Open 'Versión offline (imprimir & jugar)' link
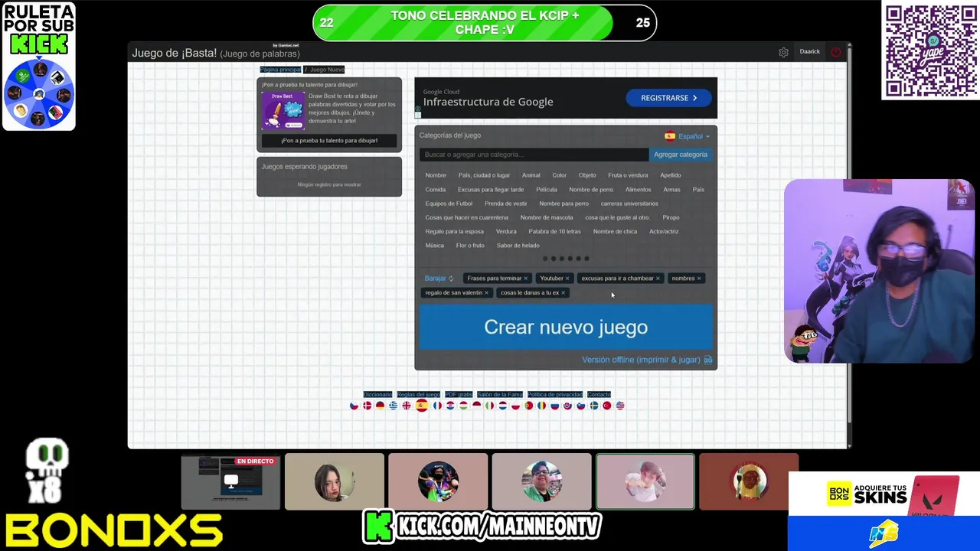This screenshot has width=980, height=551. pos(641,360)
